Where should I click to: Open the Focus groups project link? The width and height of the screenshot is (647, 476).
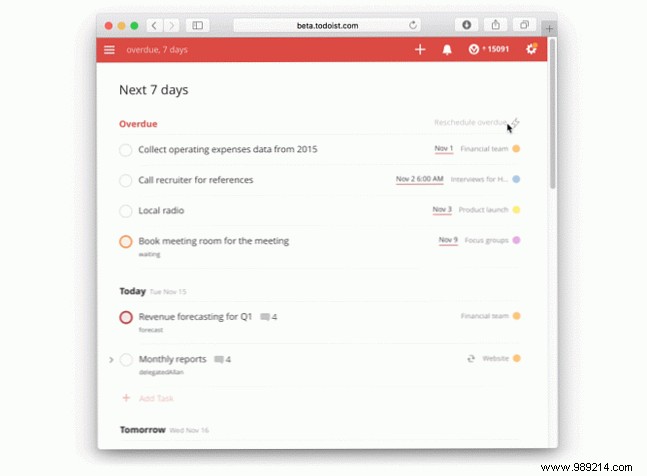486,240
